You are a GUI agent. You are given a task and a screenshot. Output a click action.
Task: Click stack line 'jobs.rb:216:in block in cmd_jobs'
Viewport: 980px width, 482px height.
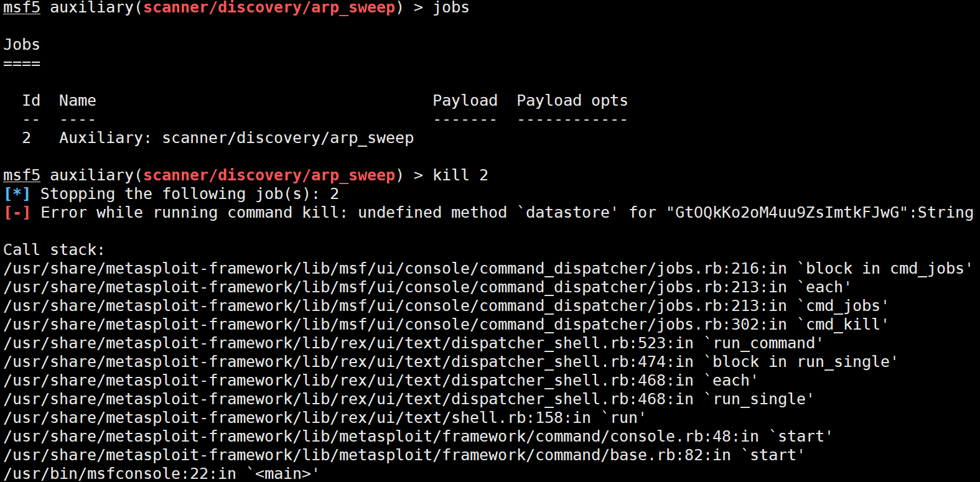(488, 269)
